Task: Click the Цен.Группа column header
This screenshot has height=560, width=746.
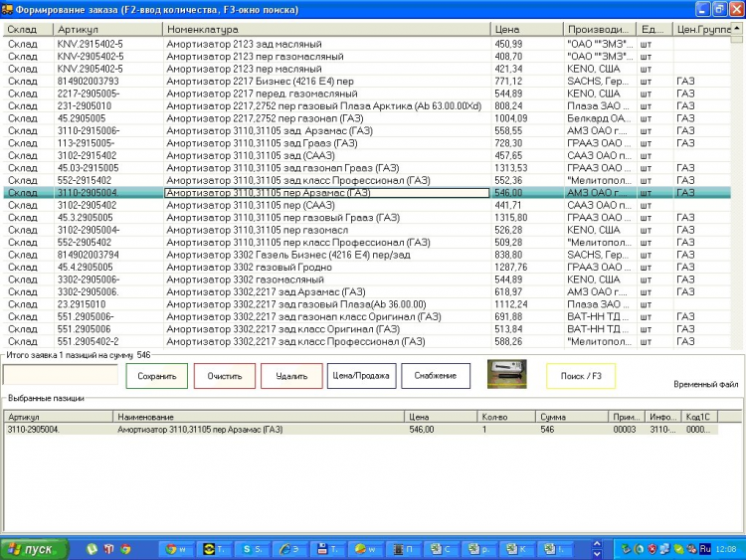Action: pyautogui.click(x=702, y=30)
